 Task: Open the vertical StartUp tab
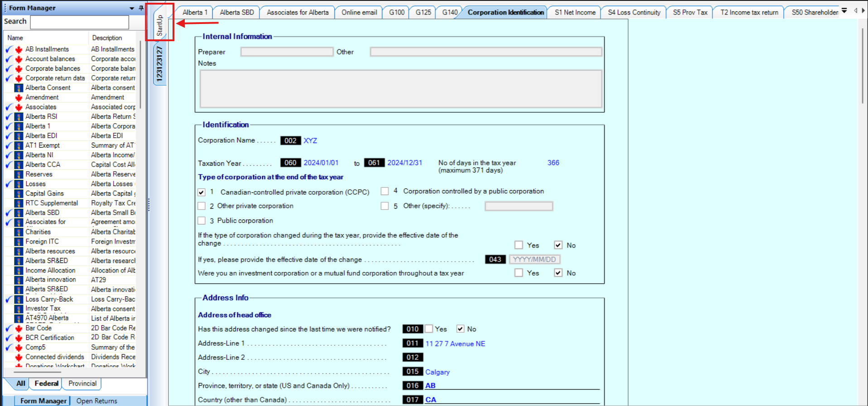coord(159,25)
